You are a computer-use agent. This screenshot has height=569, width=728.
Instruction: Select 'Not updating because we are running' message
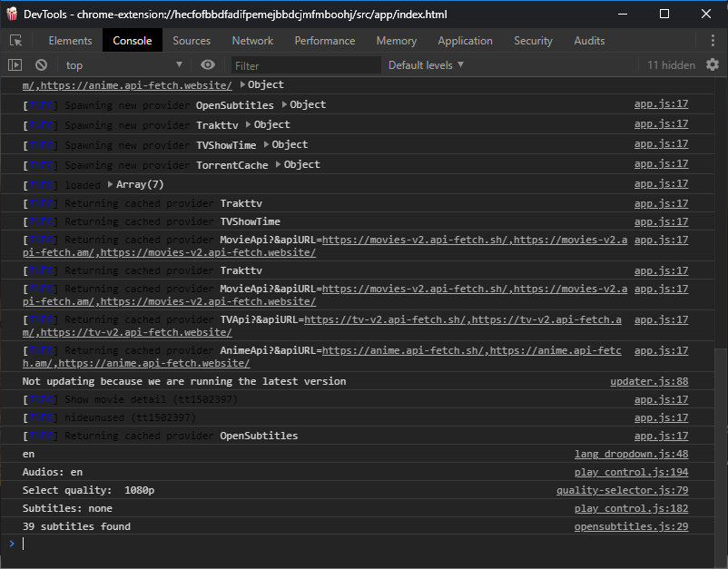coord(184,381)
